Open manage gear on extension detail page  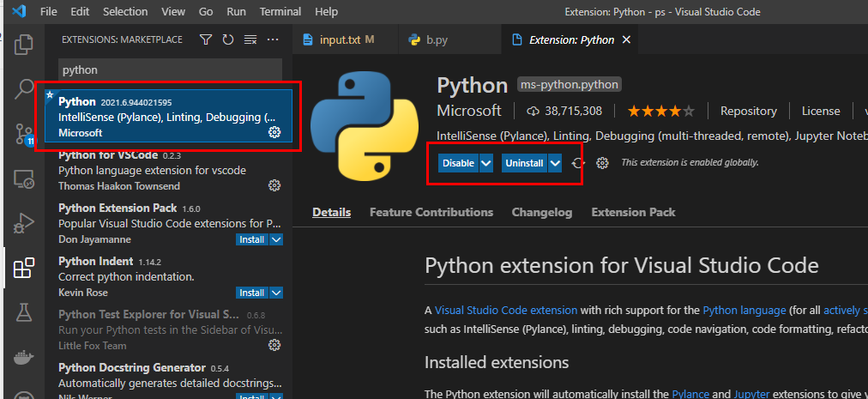[602, 163]
